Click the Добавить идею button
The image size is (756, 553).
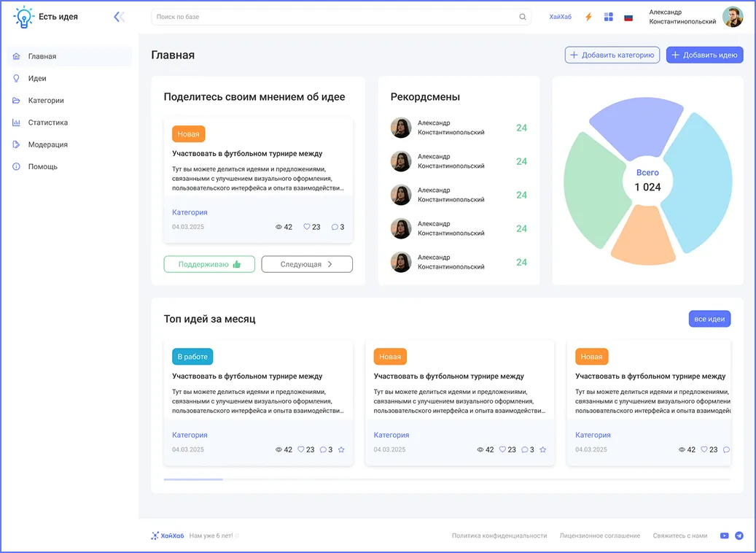[704, 55]
